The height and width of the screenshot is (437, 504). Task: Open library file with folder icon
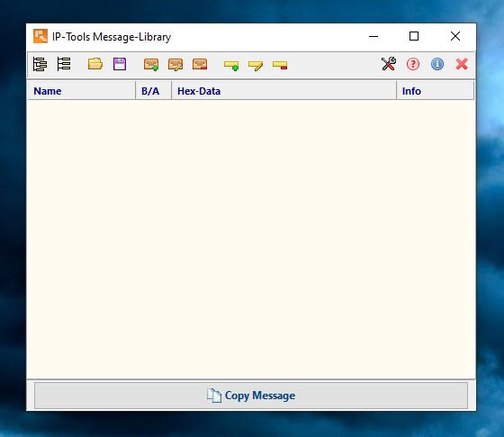[95, 64]
